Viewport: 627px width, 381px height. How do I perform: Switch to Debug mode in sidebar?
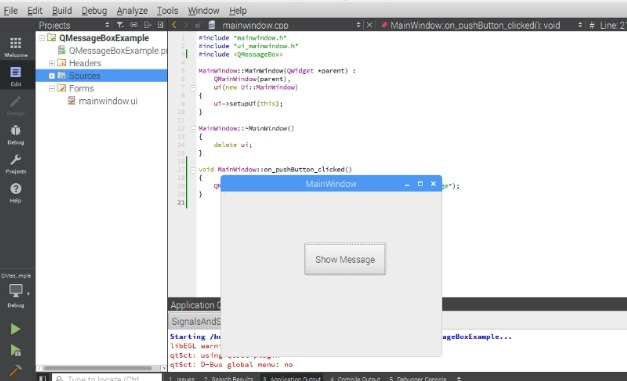coord(16,135)
